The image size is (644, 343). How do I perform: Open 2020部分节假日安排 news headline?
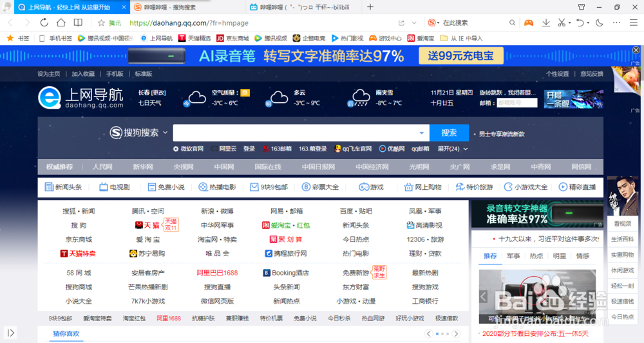point(535,333)
